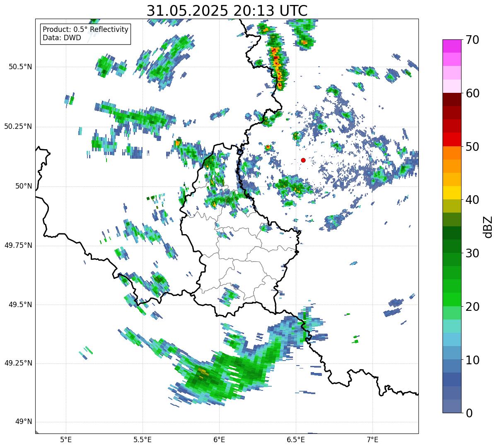Click the red radar site marker dot

click(303, 160)
